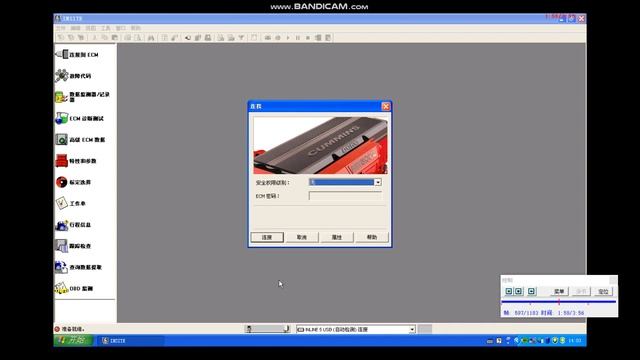This screenshot has height=360, width=640.
Task: Open the View (视图) menu
Action: 91,28
